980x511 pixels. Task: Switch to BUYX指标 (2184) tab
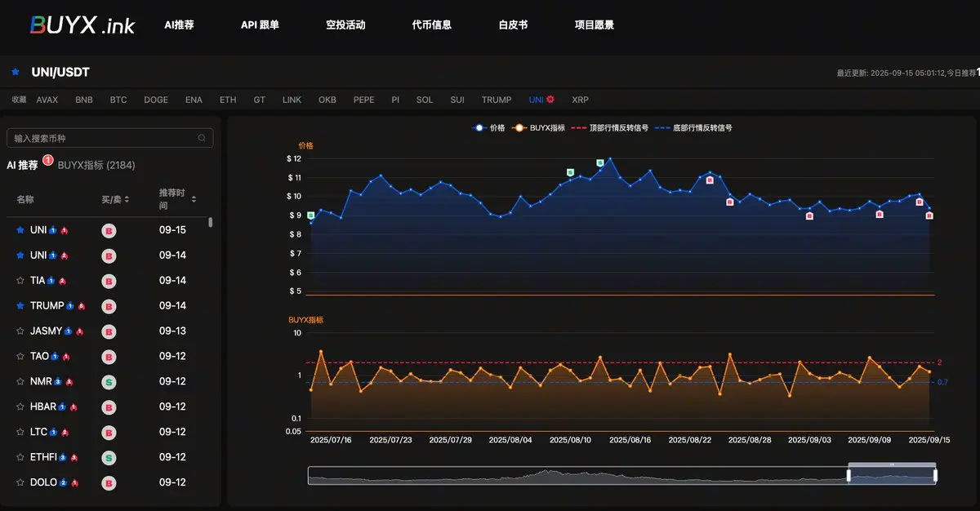point(96,165)
